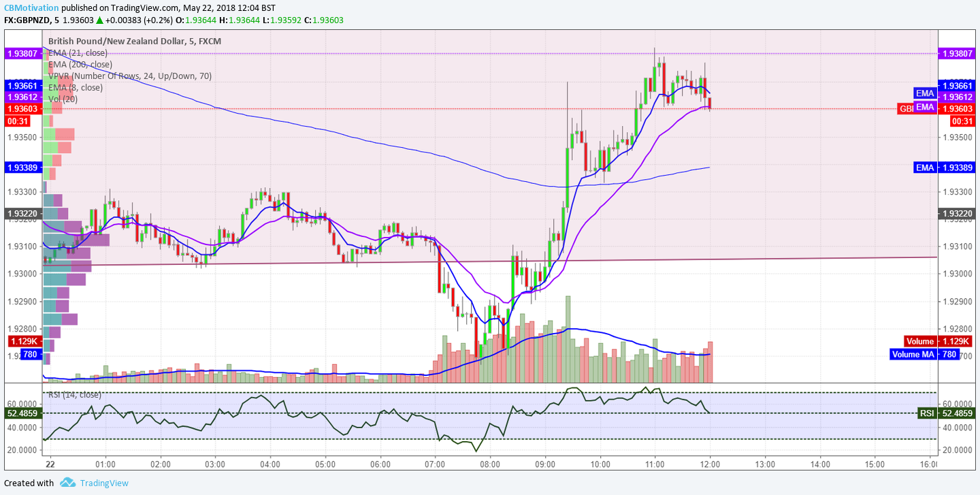Click the EMA tag beside 1.93389 on right
This screenshot has height=495, width=980.
924,167
